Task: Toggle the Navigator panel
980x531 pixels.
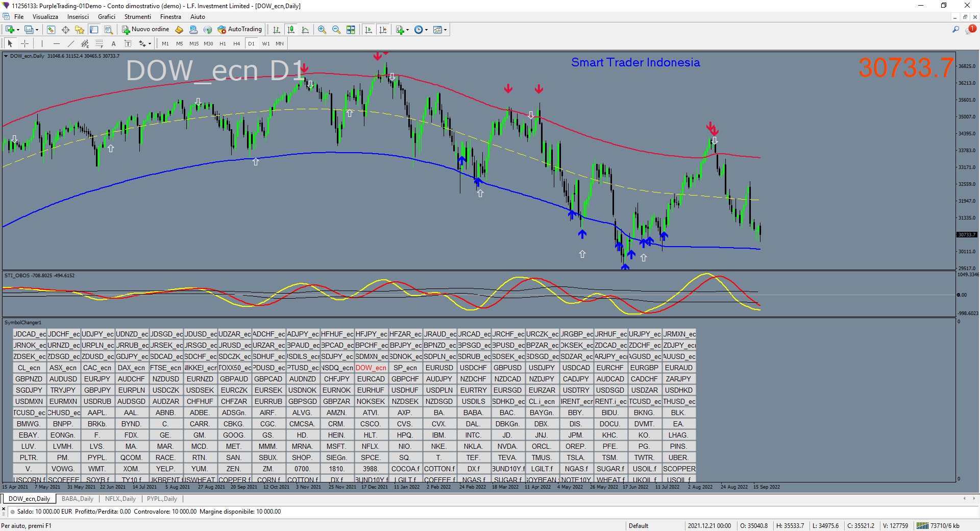Action: pos(80,30)
